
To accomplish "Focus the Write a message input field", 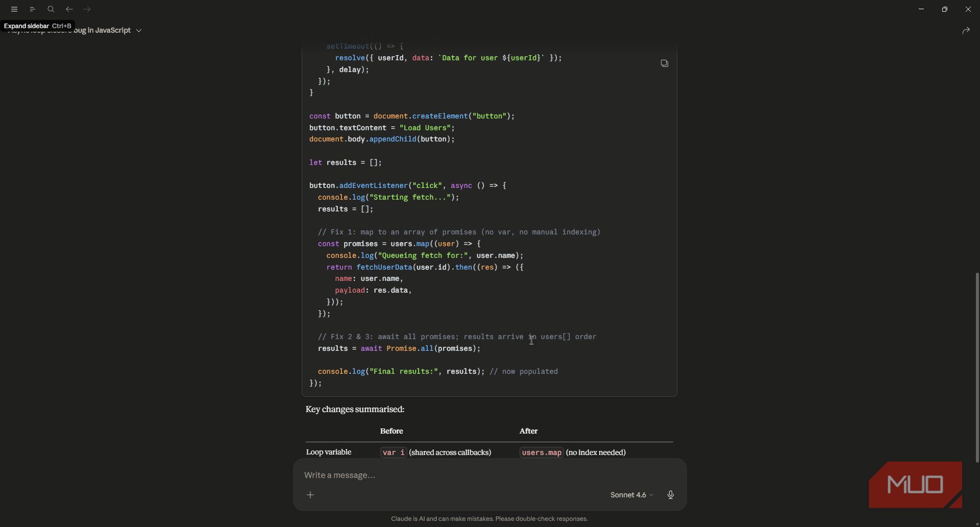I will [x=489, y=475].
